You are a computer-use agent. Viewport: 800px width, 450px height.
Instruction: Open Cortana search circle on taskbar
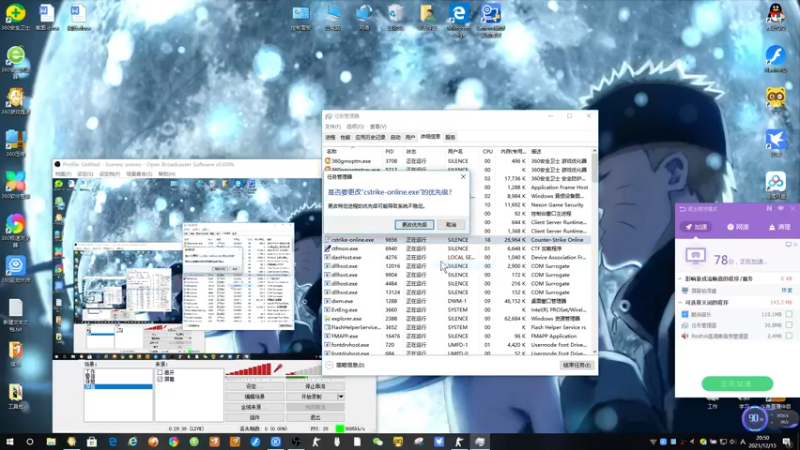click(x=30, y=442)
